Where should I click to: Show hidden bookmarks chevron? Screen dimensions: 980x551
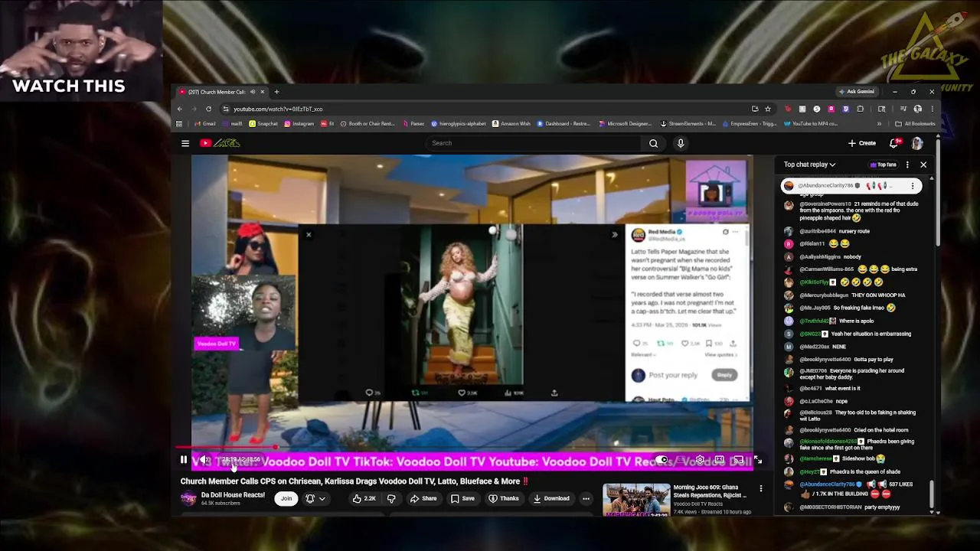[x=879, y=124]
